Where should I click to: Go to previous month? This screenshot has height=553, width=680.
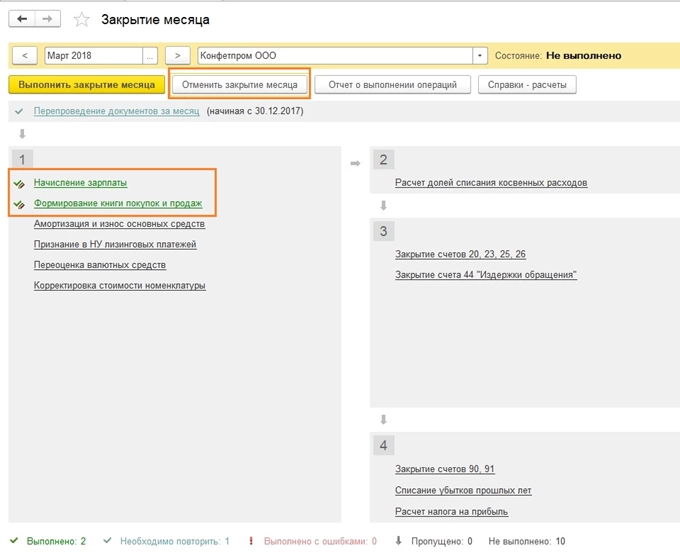pos(24,56)
